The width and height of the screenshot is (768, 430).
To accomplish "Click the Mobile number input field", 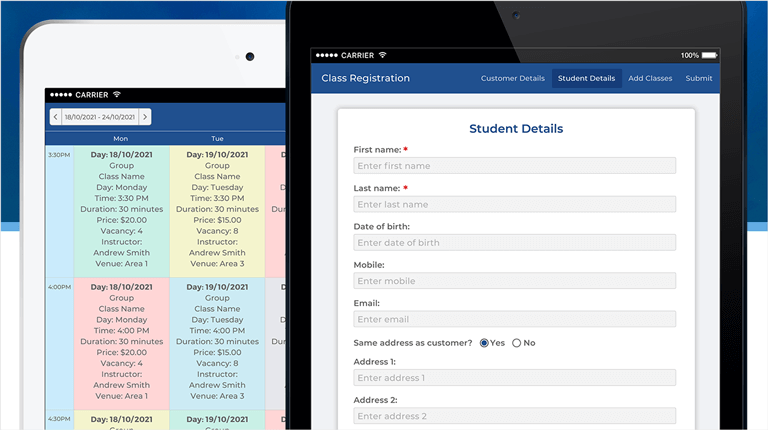I will (x=514, y=281).
